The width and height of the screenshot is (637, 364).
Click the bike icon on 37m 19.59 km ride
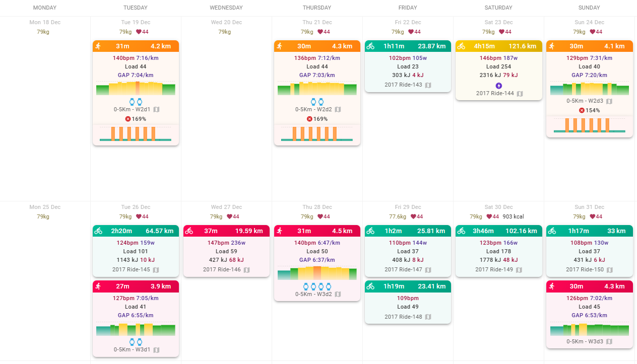189,231
